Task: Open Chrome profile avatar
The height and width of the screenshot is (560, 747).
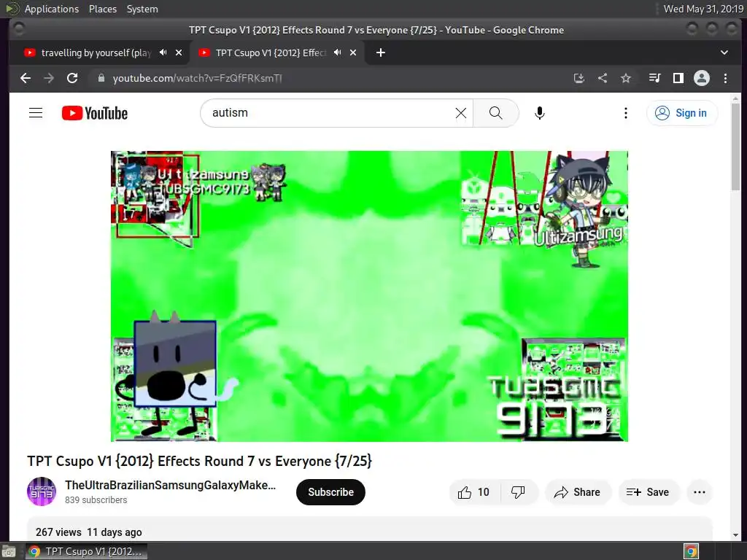Action: 701,78
